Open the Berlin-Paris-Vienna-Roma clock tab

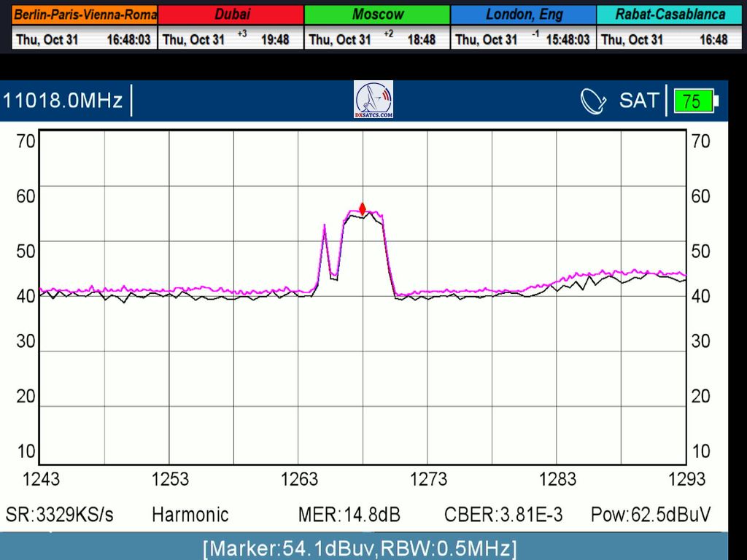click(85, 15)
